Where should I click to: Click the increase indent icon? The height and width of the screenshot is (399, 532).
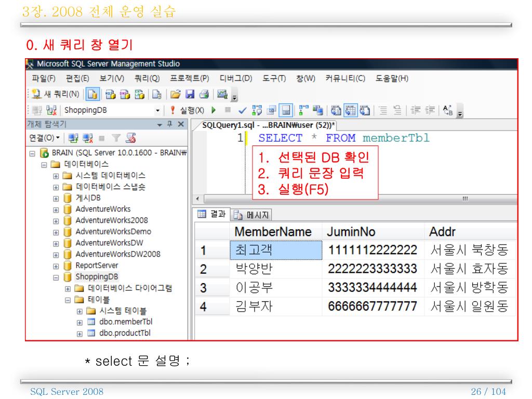[x=430, y=110]
